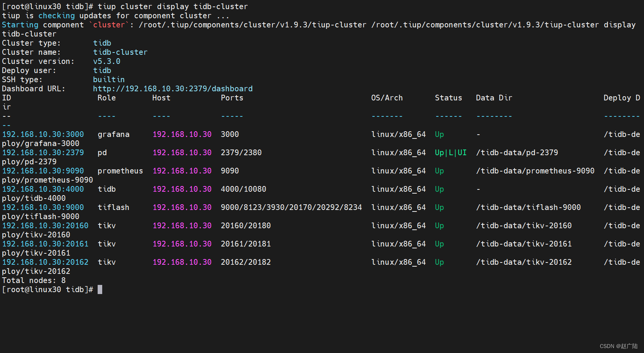Click the wrapped line 'ploy/grafana-3000'
This screenshot has height=353, width=644.
click(x=41, y=143)
